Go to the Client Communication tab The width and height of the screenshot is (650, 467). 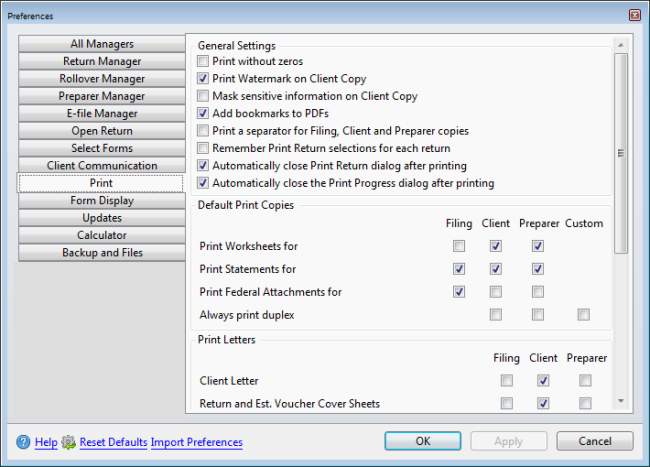[101, 166]
